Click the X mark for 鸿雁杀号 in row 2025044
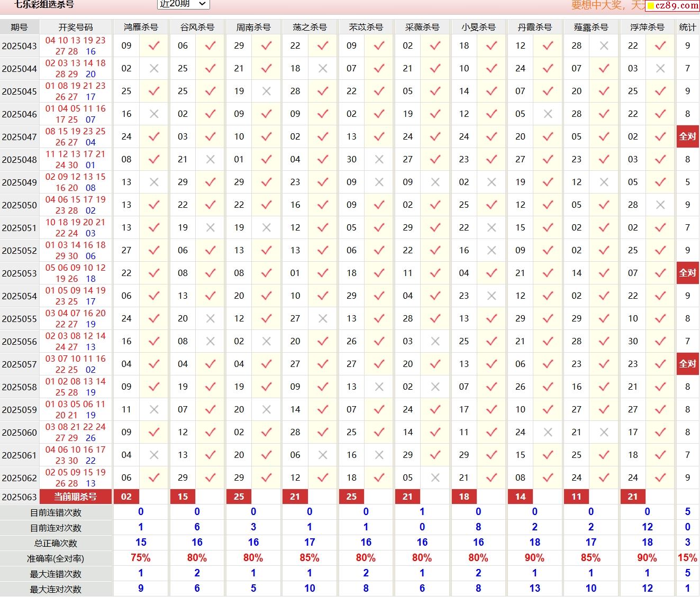This screenshot has height=597, width=700. coord(154,69)
